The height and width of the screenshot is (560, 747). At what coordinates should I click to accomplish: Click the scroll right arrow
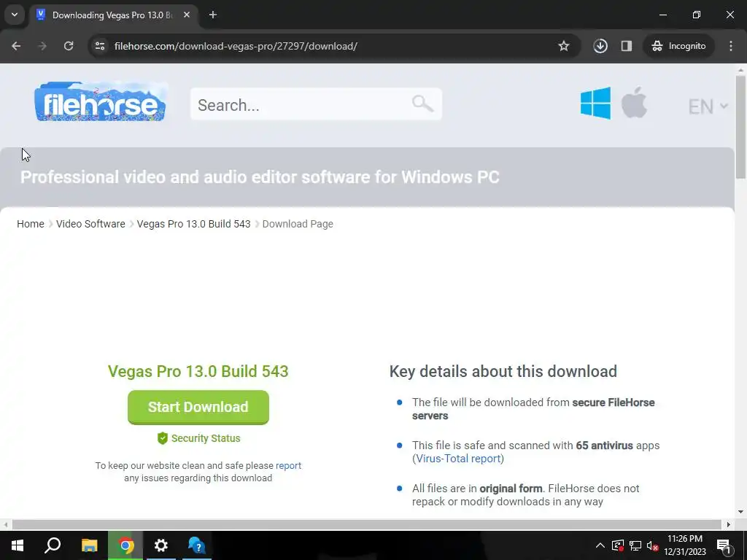click(729, 524)
